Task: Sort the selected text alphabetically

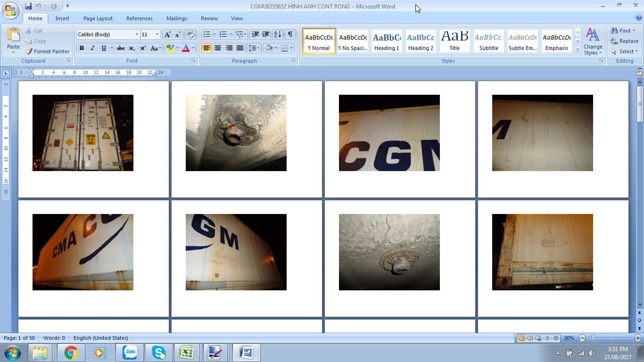Action: 278,34
